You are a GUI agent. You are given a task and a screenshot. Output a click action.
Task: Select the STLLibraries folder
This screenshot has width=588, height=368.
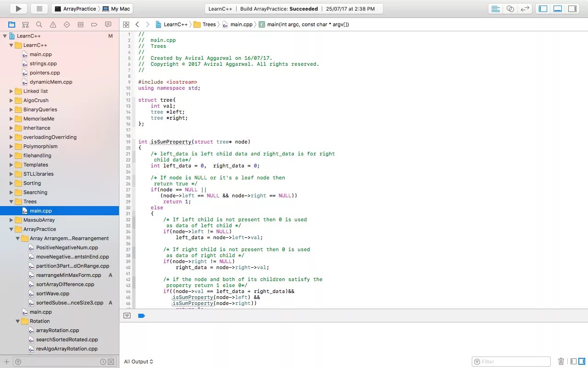pos(38,174)
